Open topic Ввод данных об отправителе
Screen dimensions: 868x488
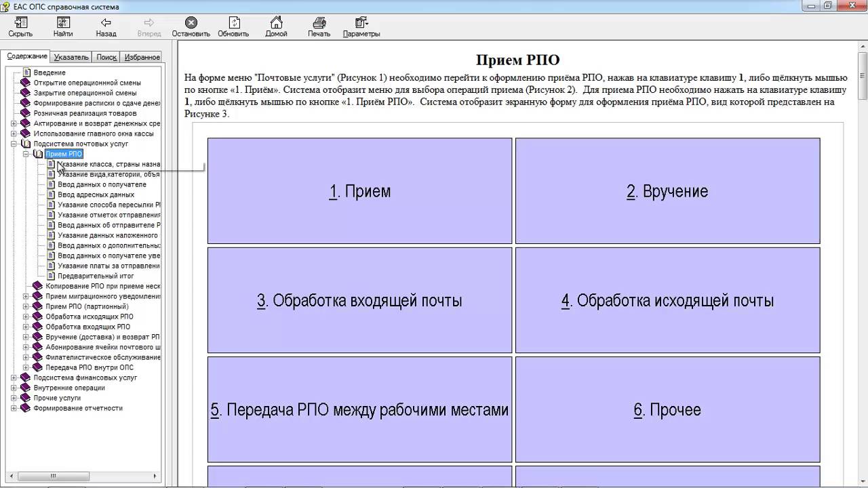[108, 225]
